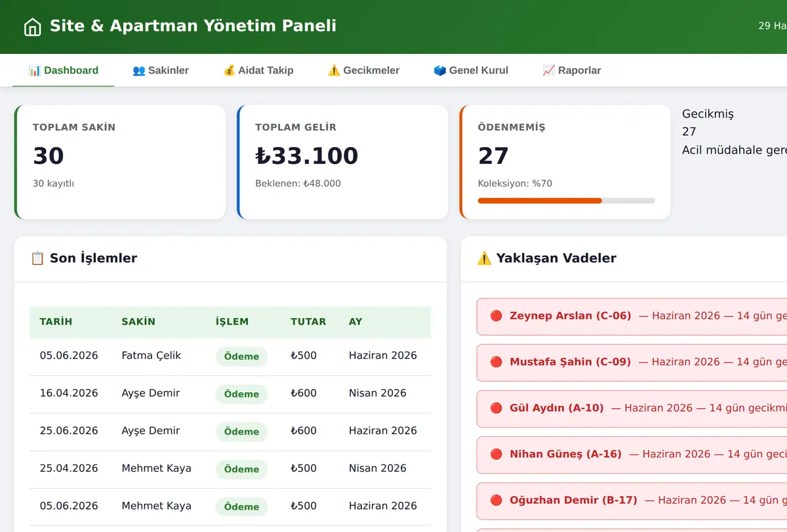Select the Toplam Gelir card
The image size is (787, 532).
point(342,162)
